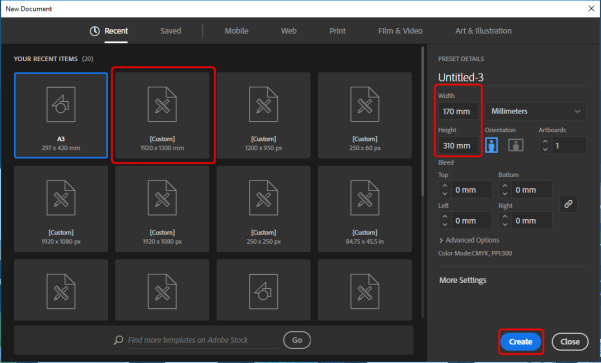Switch to the Web tab
The image size is (601, 363).
pyautogui.click(x=289, y=31)
